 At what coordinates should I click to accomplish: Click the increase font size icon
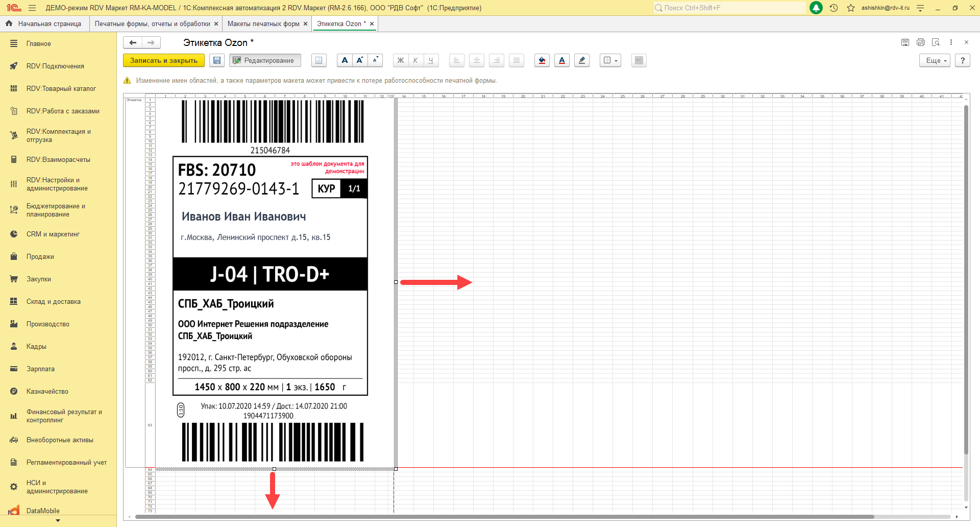(x=360, y=60)
